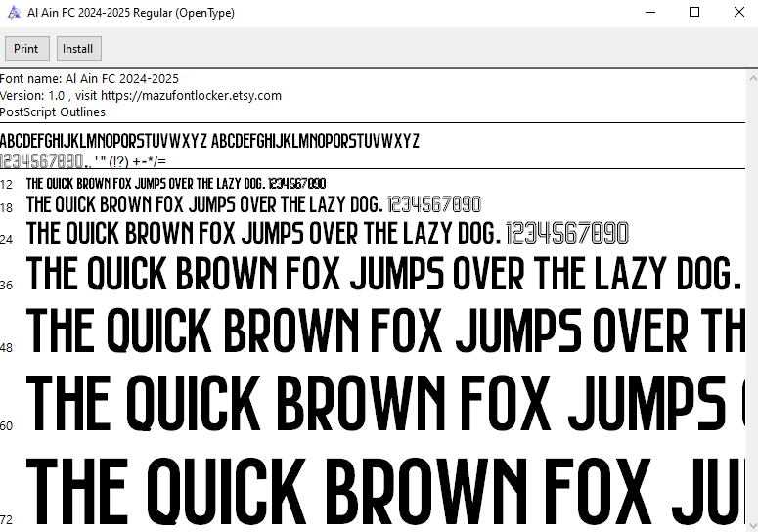This screenshot has width=758, height=532.
Task: Click the 60 point size label
Action: pyautogui.click(x=7, y=425)
